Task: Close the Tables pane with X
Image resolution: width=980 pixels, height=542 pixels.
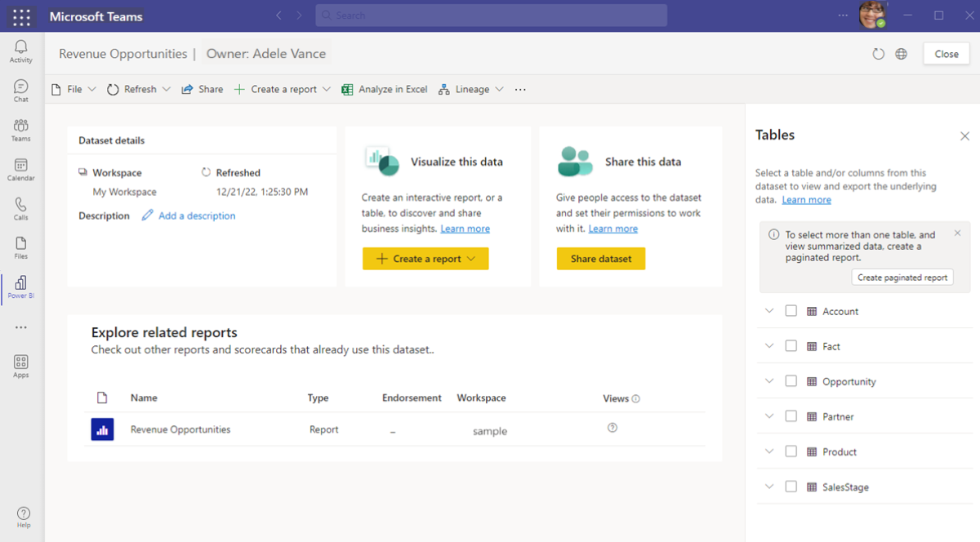Action: pos(964,136)
